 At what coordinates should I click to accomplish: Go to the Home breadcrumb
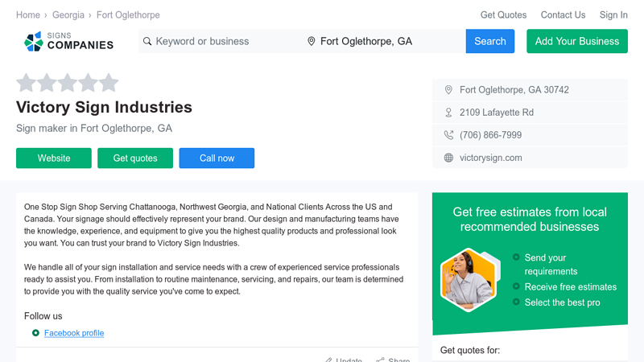tap(28, 14)
